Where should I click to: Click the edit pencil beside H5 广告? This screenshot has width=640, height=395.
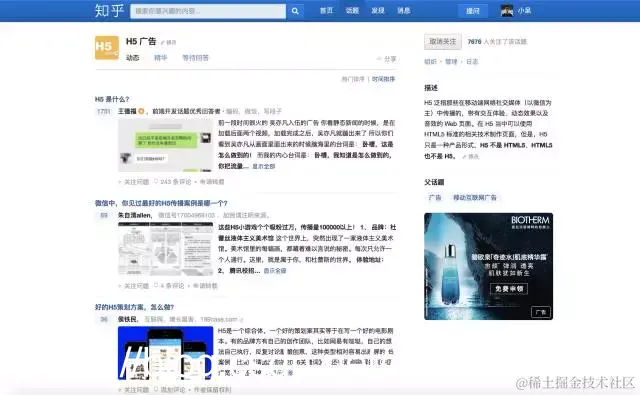pyautogui.click(x=168, y=42)
